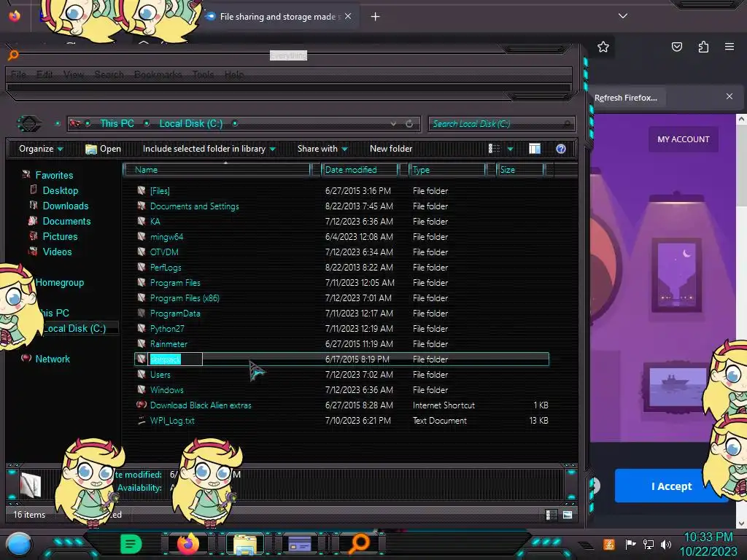Create a New folder

pyautogui.click(x=391, y=149)
